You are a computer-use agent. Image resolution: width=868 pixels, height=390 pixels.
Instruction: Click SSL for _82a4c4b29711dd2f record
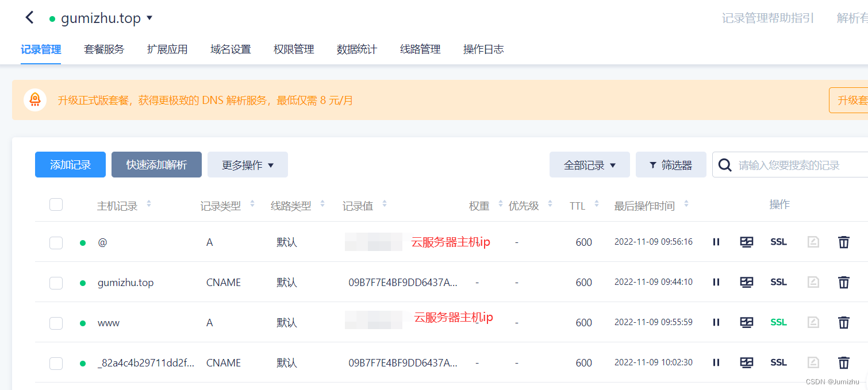click(778, 362)
